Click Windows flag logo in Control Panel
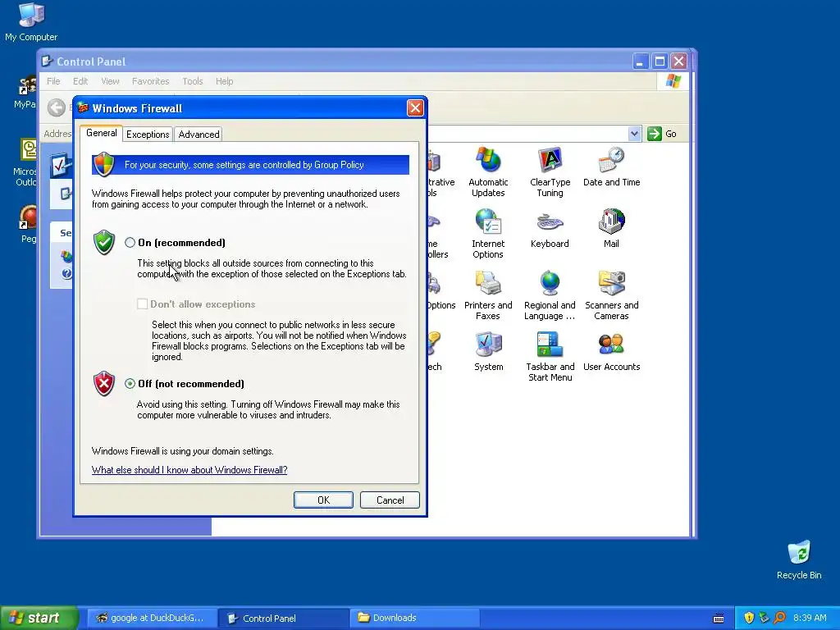Image resolution: width=840 pixels, height=630 pixels. pyautogui.click(x=673, y=81)
